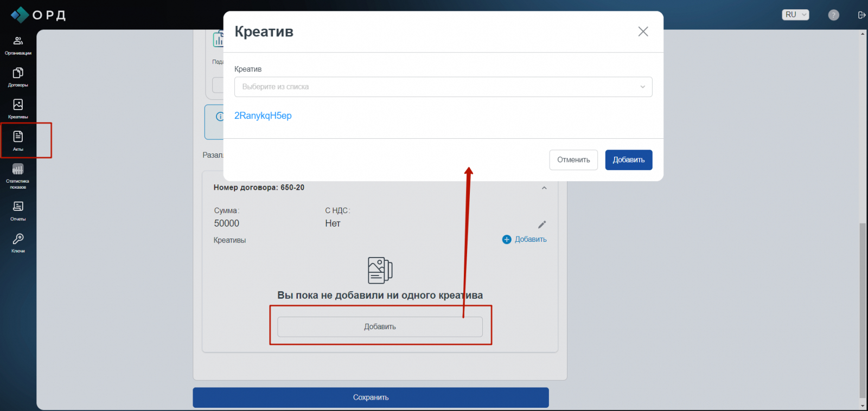Click the 'Вы пока не добавили ни одного креатива' message
The image size is (868, 411).
(380, 296)
